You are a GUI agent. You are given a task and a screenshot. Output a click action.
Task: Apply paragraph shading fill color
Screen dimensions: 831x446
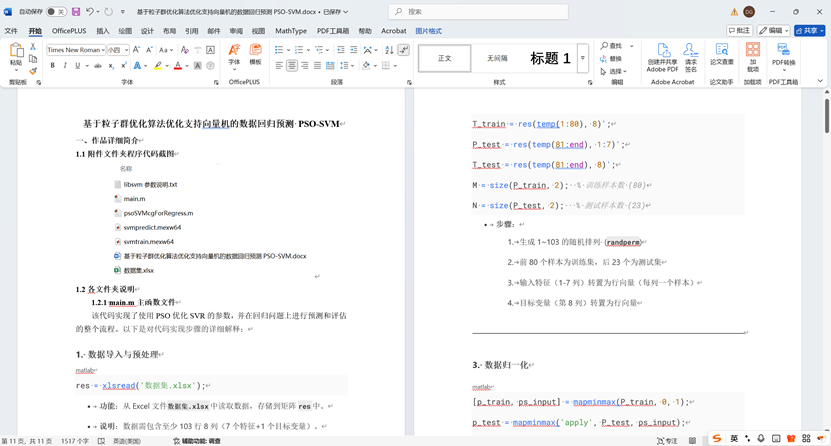366,66
